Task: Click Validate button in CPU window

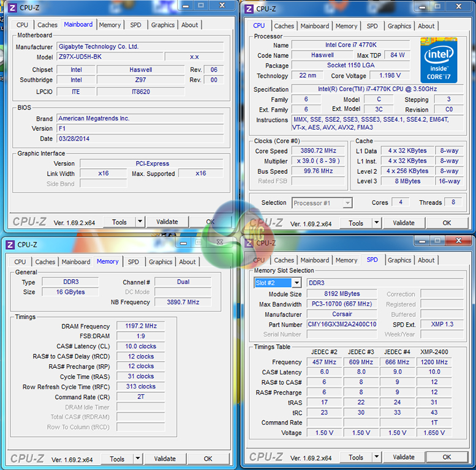Action: point(404,223)
